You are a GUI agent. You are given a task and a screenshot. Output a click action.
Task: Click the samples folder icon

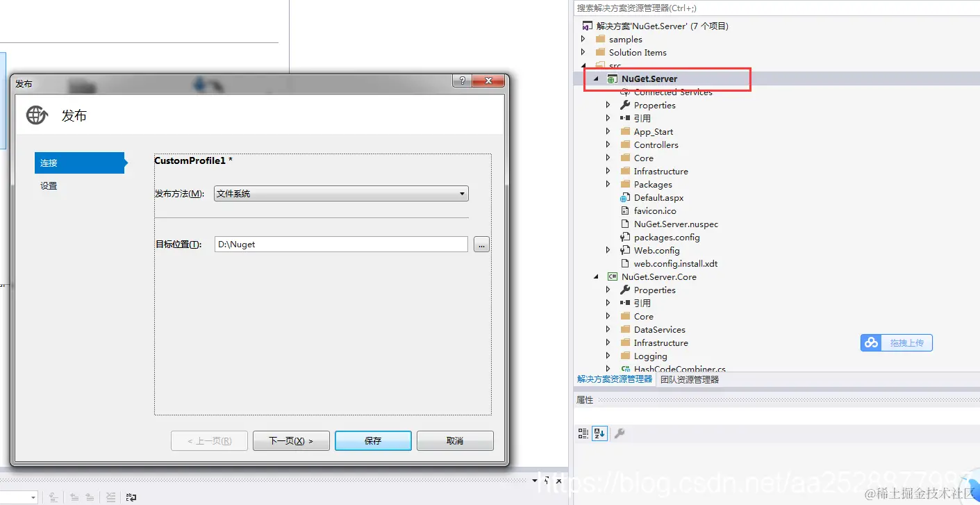coord(600,40)
